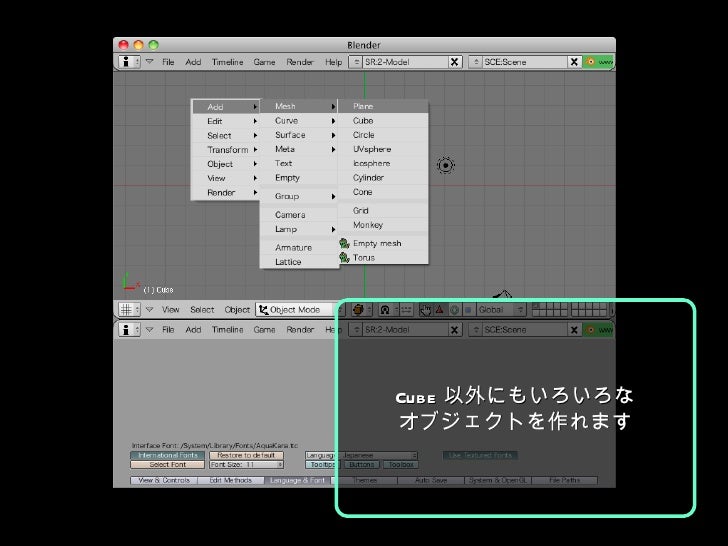Click X beside SR:2-Model in lower header
This screenshot has height=546, width=728.
(x=455, y=330)
